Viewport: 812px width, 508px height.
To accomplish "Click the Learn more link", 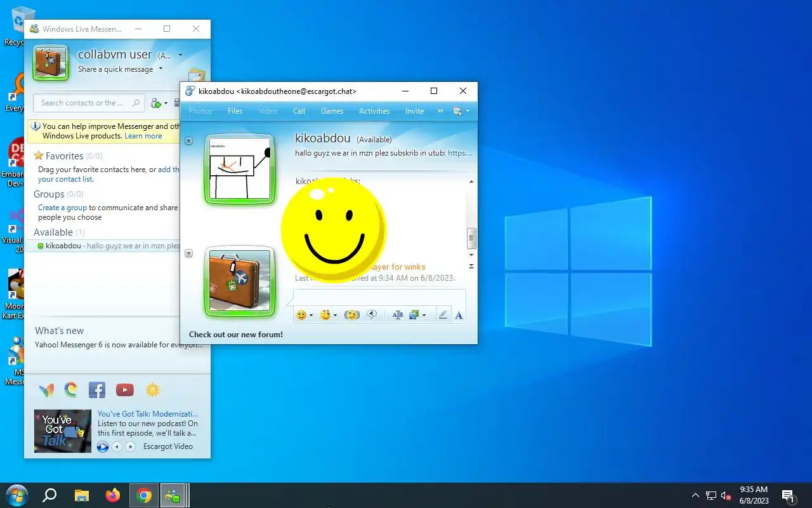I will coord(143,136).
